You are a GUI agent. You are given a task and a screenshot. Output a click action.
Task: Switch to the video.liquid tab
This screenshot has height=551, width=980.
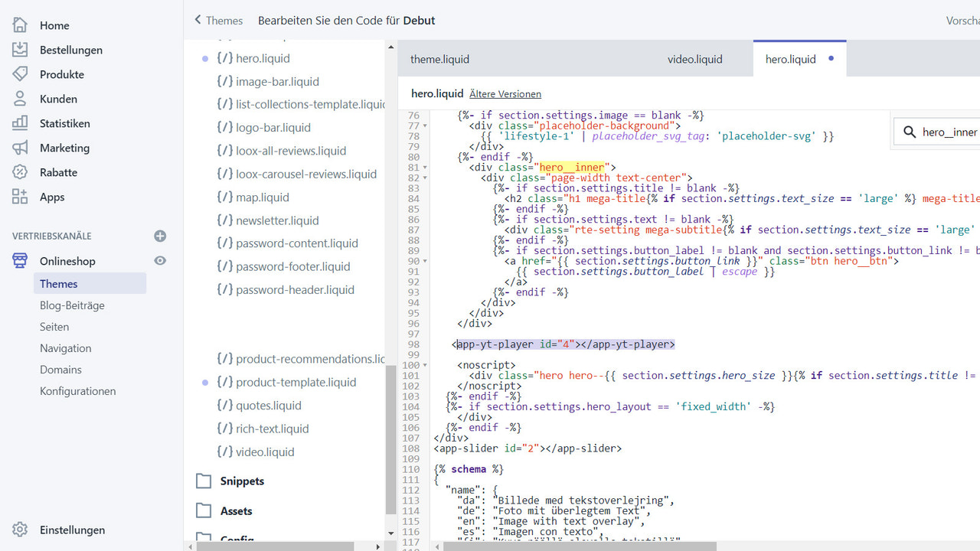(x=695, y=59)
